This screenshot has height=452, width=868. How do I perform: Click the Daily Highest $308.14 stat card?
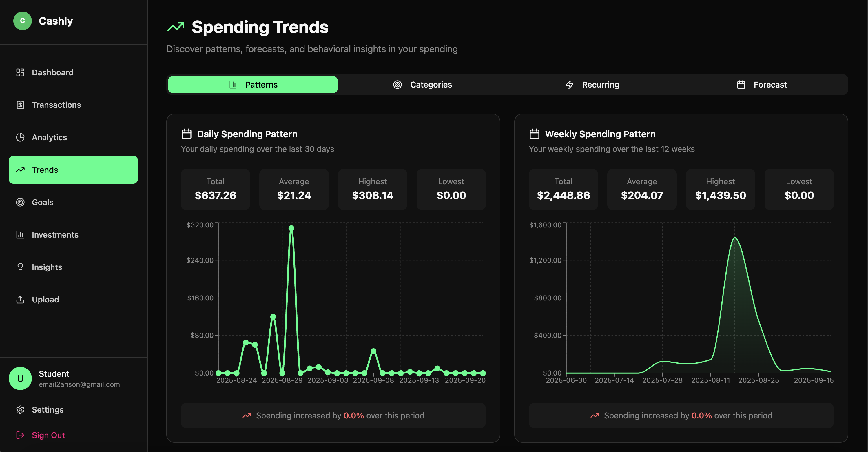(x=372, y=189)
